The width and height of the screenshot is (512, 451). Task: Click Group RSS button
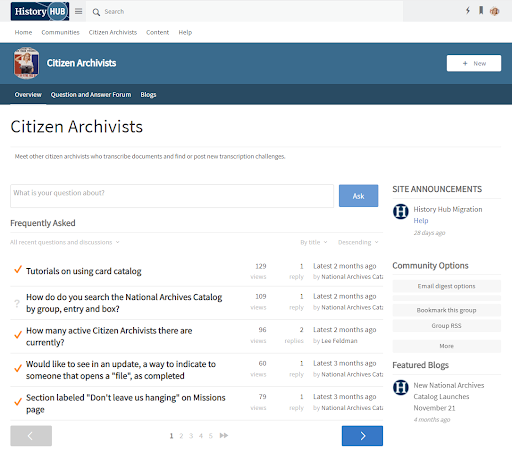[446, 326]
